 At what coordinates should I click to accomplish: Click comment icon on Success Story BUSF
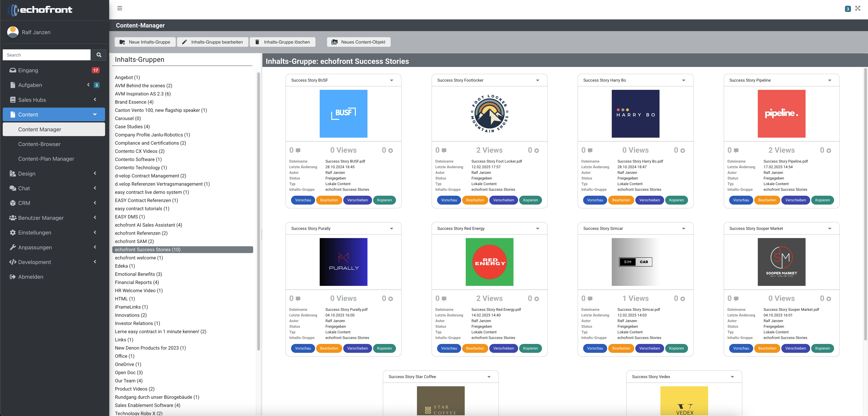click(298, 150)
